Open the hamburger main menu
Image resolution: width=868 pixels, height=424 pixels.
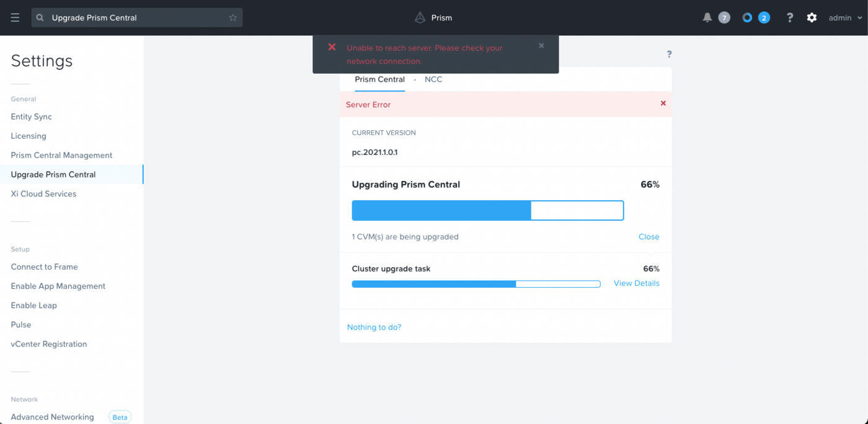15,18
